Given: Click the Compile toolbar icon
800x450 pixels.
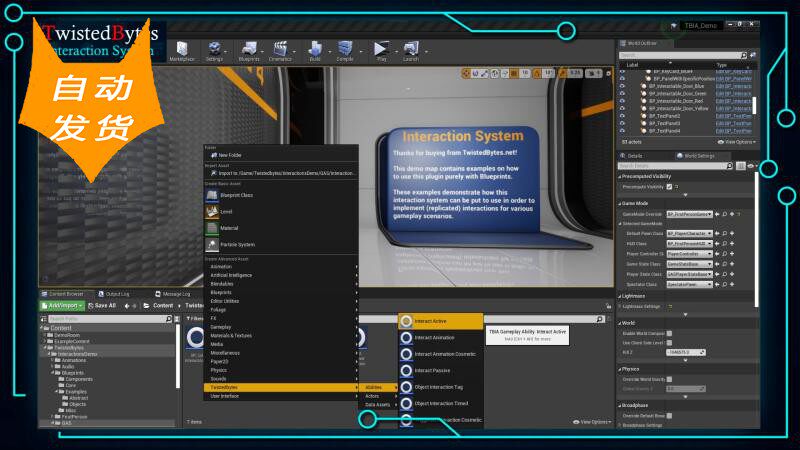Looking at the screenshot, I should (x=345, y=49).
